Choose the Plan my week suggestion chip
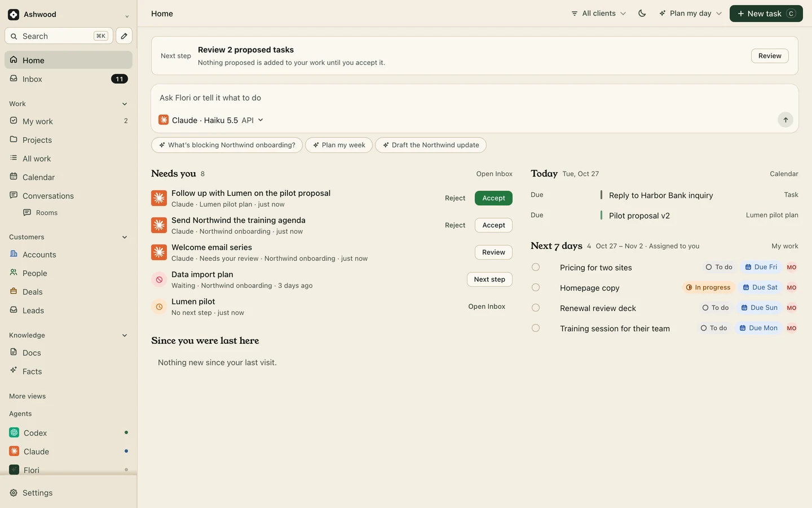812x508 pixels. 339,145
